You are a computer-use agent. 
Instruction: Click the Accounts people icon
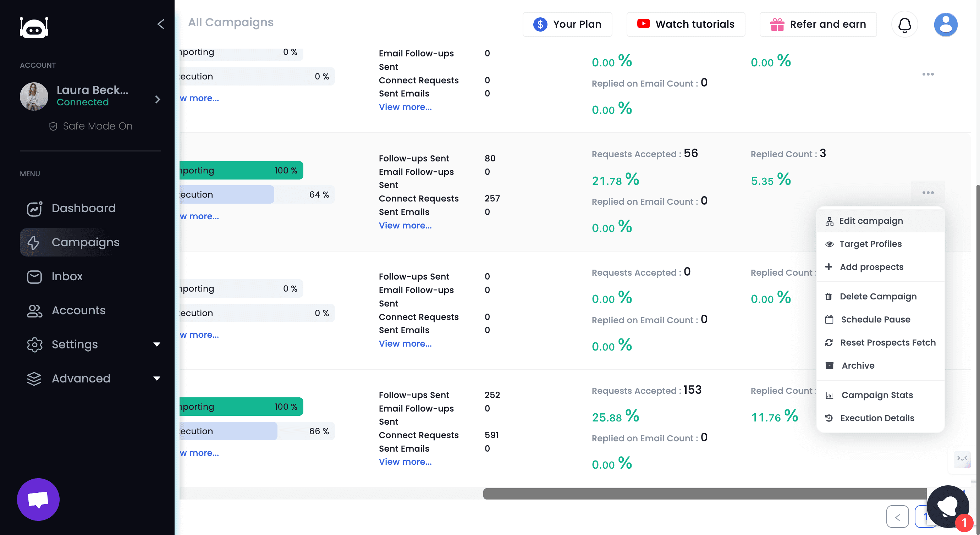point(35,311)
